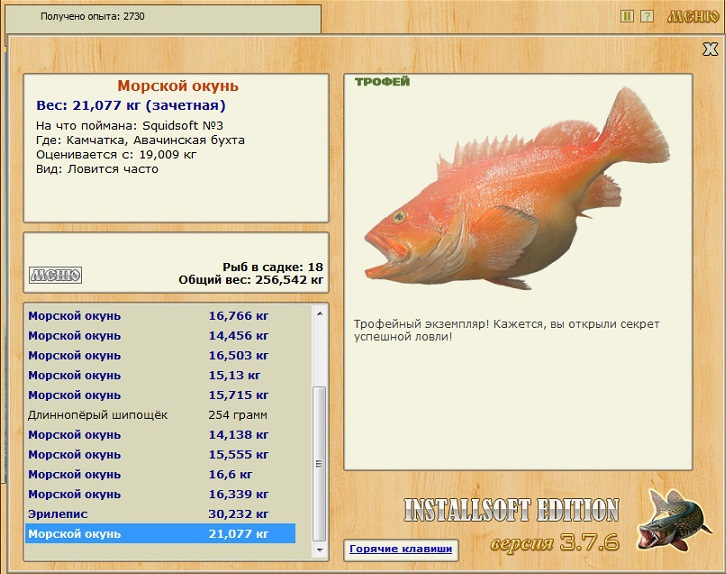The width and height of the screenshot is (726, 574).
Task: Click the Где: Камчатка, Авачинская бухта line
Action: point(140,140)
